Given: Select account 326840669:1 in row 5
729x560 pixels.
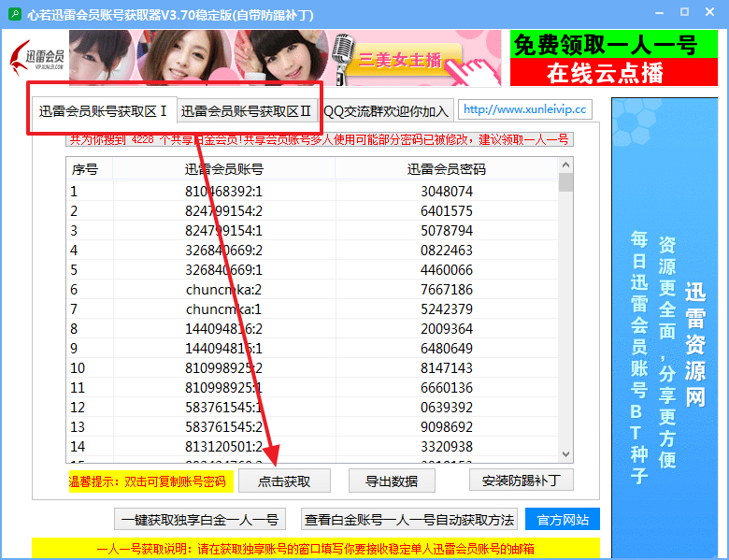Looking at the screenshot, I should tap(223, 270).
